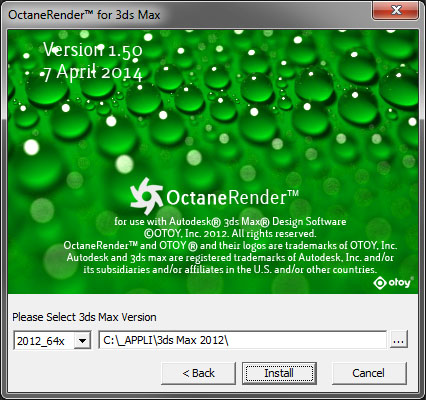
Task: Click the window title 'OctaneRender™ for 3ds Max'
Action: [84, 15]
